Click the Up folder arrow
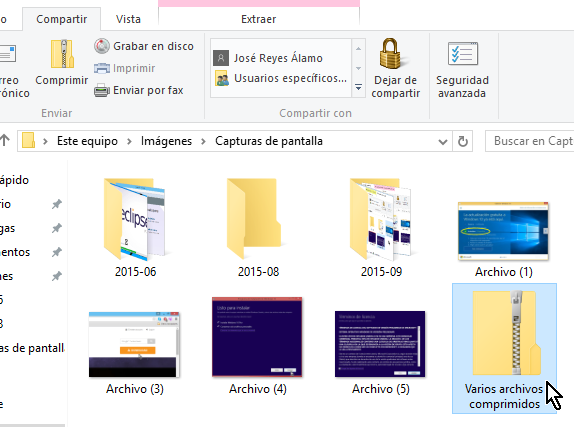 (4, 140)
